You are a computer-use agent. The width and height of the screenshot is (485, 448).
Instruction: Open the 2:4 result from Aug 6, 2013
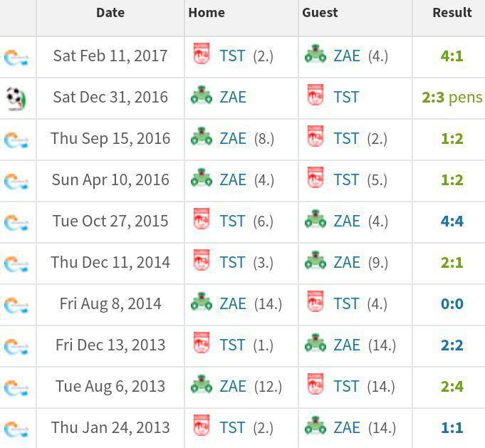[452, 387]
